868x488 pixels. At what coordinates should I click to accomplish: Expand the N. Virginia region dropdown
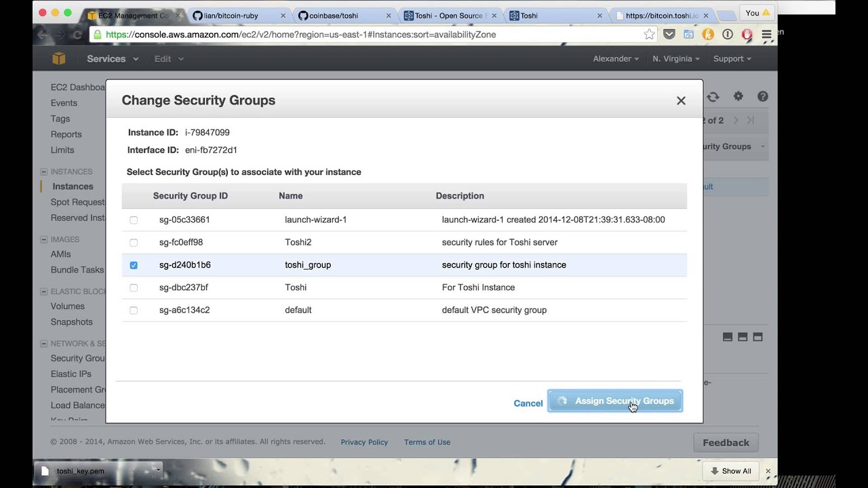pos(675,59)
